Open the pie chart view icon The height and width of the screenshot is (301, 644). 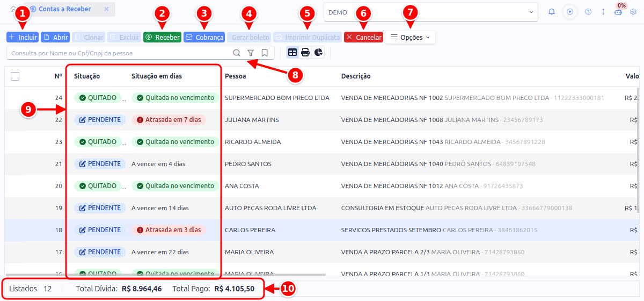(x=319, y=52)
